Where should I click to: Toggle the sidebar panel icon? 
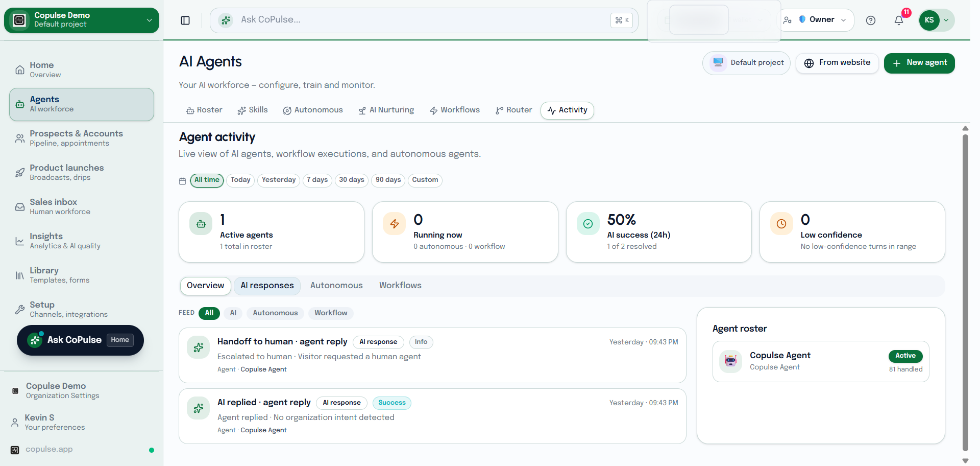point(185,20)
